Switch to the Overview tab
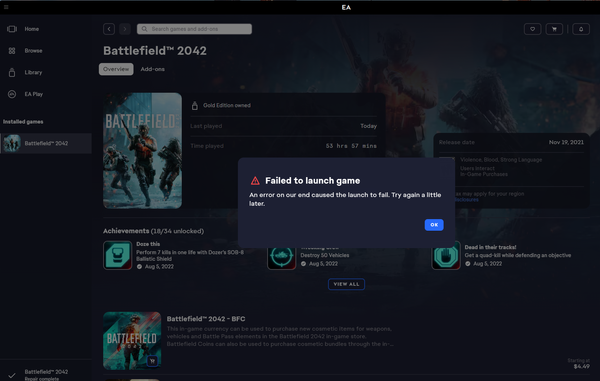 [116, 69]
